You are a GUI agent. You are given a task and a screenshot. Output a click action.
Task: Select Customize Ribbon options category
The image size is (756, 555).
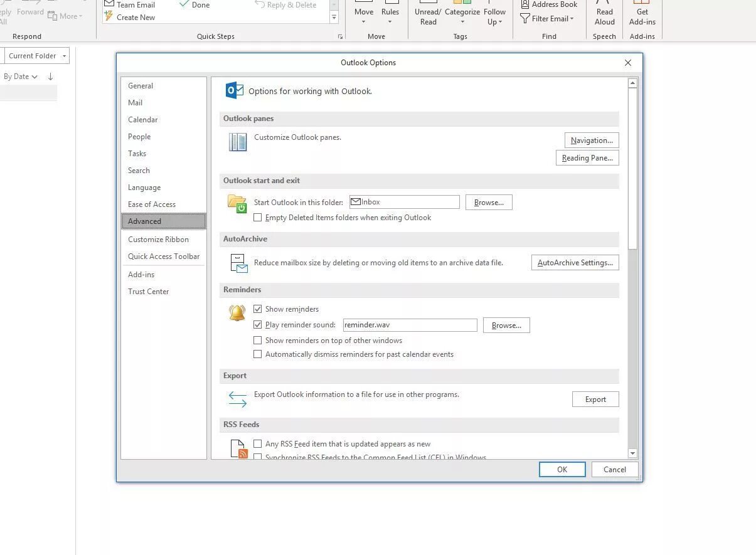coord(163,240)
